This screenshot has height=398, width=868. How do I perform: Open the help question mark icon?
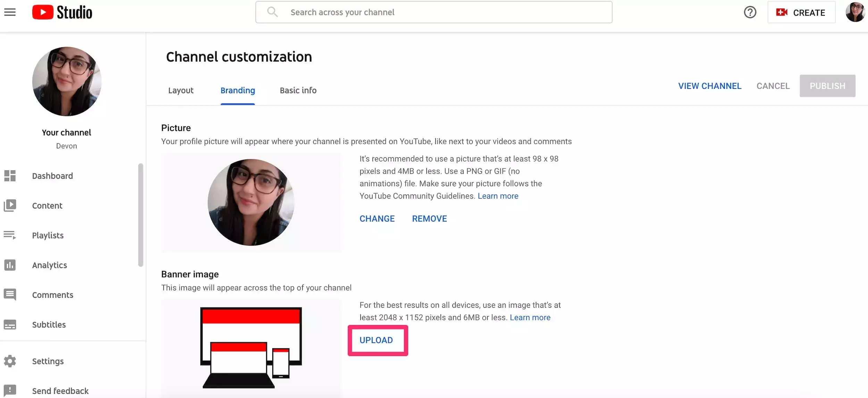coord(750,12)
